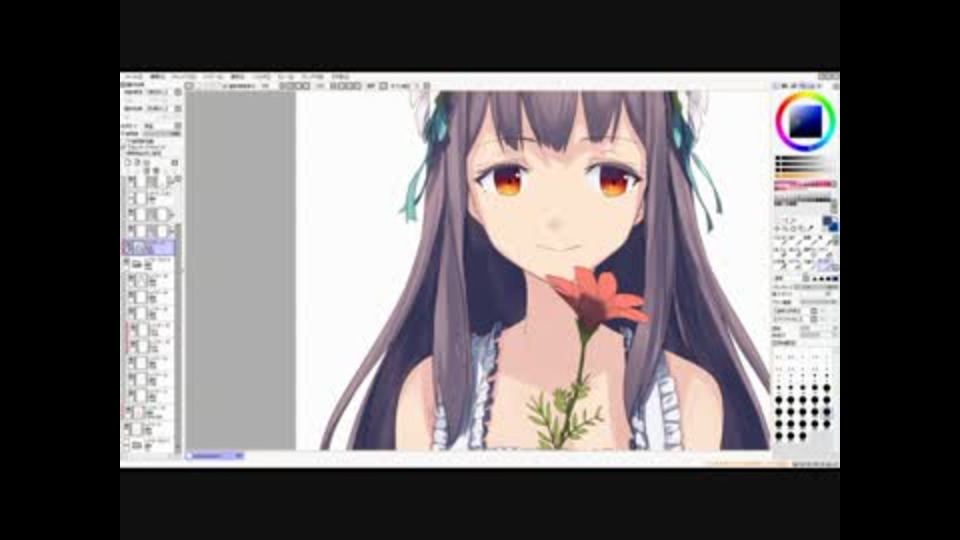Open the Edit menu
Screen dimensions: 960x540
tap(157, 77)
